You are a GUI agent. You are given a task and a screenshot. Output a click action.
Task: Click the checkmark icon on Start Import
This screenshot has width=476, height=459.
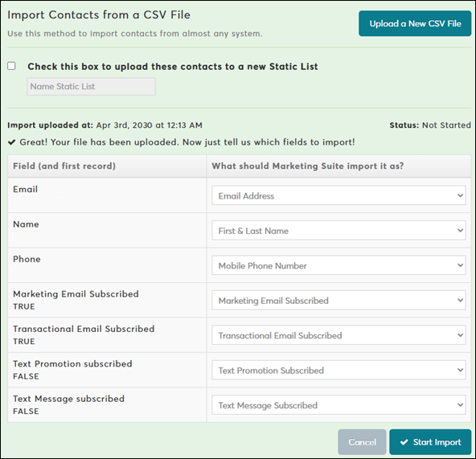[x=404, y=442]
